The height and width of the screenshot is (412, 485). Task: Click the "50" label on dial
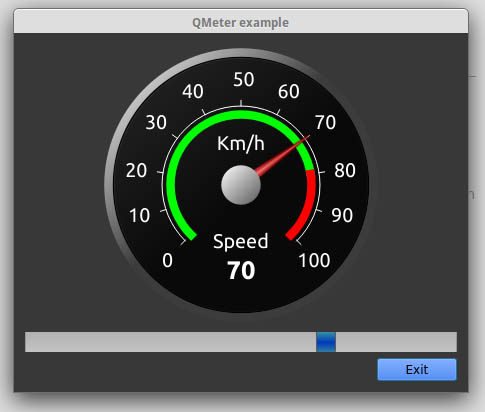(x=244, y=79)
